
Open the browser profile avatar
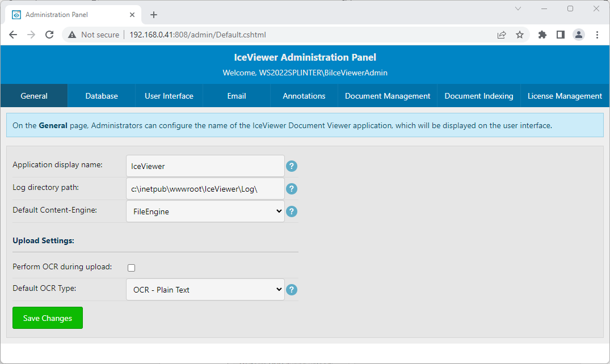pyautogui.click(x=578, y=35)
